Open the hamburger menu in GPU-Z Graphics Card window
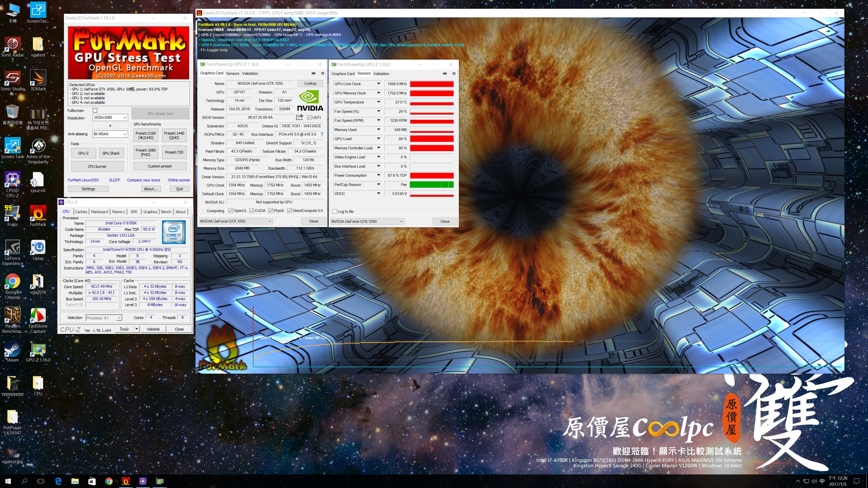 click(323, 73)
